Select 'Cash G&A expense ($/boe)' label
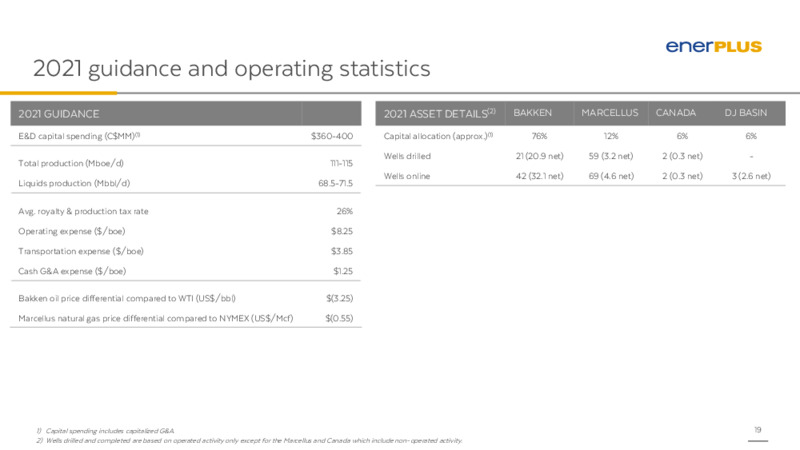800x450 pixels. coord(72,271)
